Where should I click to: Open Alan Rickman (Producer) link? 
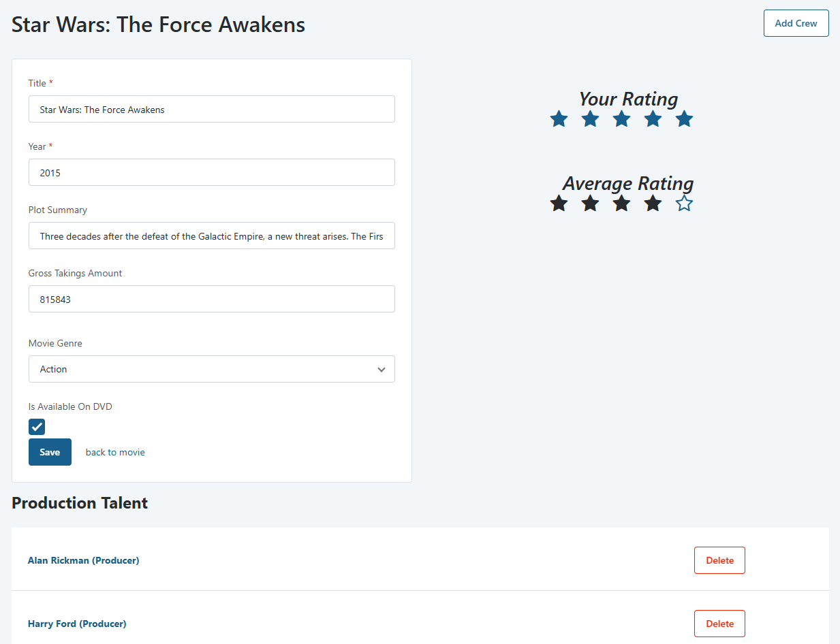(83, 560)
